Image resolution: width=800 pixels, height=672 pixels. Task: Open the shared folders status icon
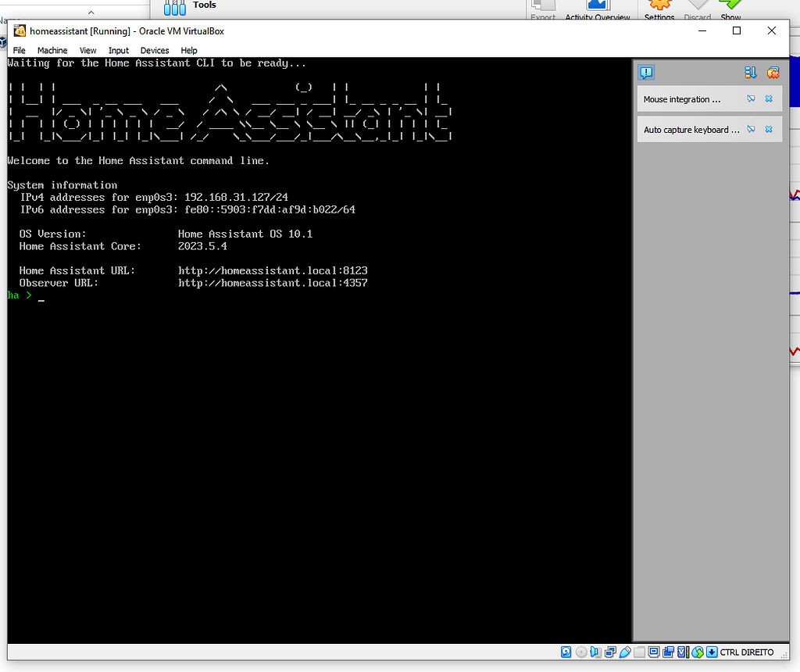[639, 652]
